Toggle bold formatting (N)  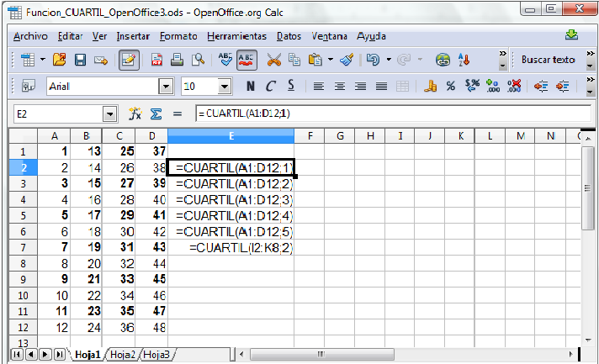click(x=251, y=87)
